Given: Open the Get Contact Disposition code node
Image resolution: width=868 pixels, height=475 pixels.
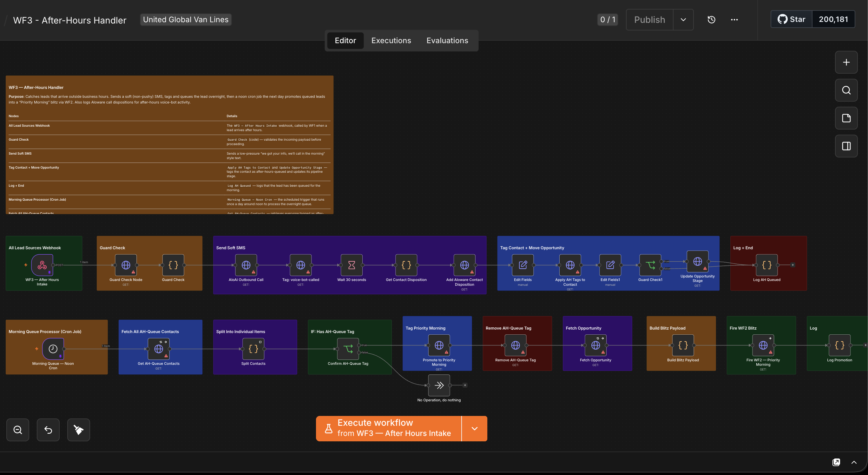Looking at the screenshot, I should click(x=406, y=265).
